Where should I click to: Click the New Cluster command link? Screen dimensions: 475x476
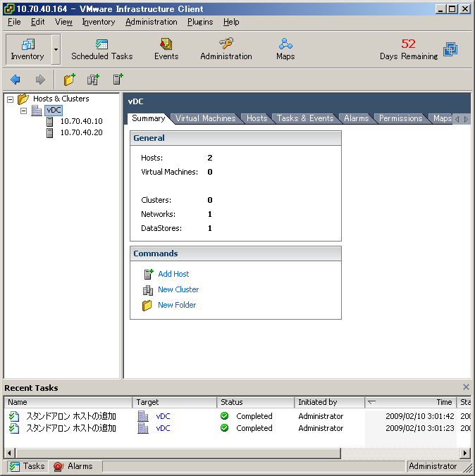(178, 289)
